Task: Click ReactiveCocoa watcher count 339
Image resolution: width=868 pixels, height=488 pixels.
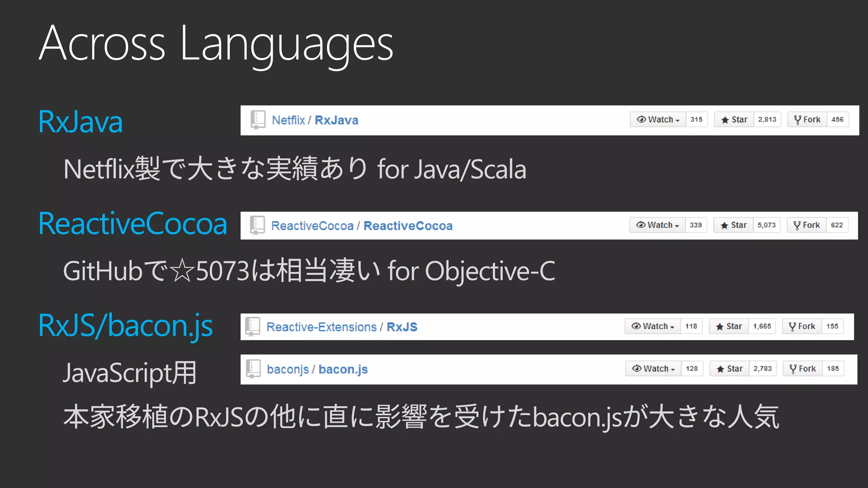Action: pyautogui.click(x=696, y=225)
